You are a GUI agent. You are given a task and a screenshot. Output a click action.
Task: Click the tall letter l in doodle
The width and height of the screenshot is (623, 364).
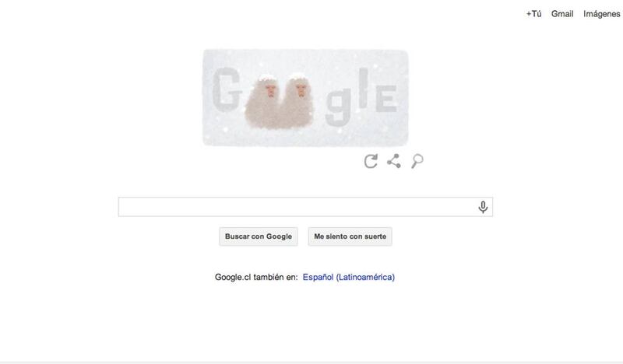pos(363,88)
